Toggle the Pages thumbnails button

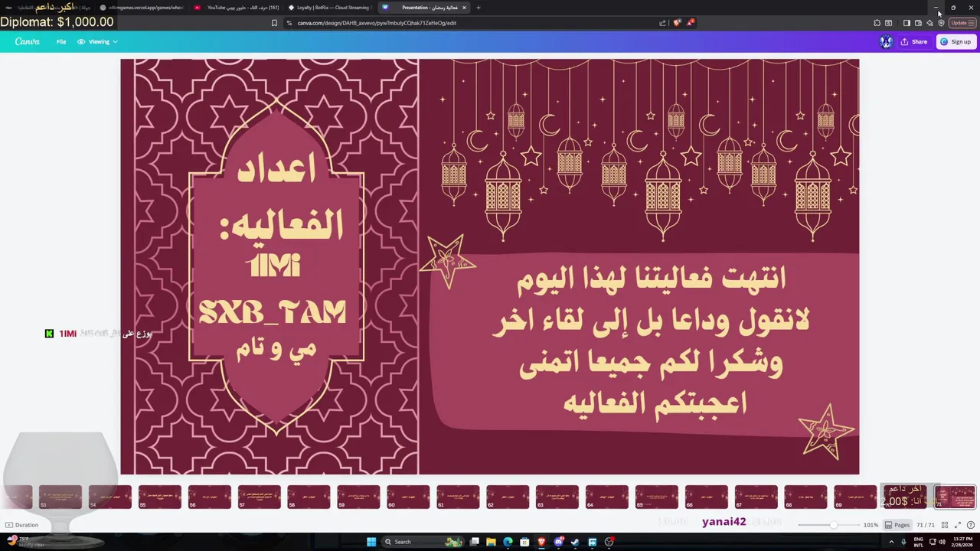click(897, 525)
